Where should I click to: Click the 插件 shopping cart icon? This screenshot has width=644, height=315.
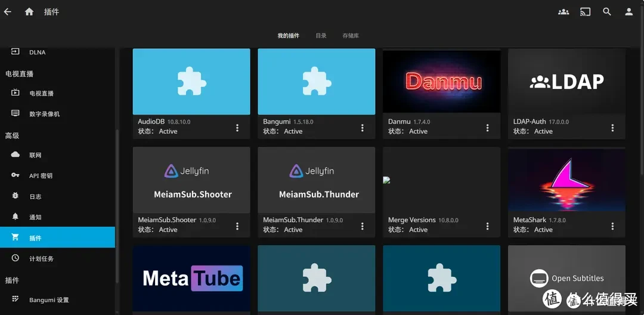point(15,237)
